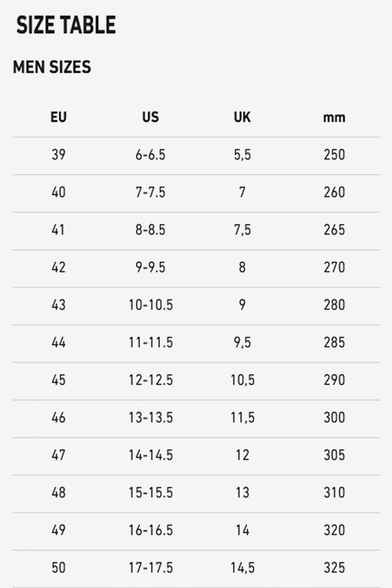Click US size 7-7.5 cell
Image resolution: width=392 pixels, height=588 pixels.
[151, 192]
